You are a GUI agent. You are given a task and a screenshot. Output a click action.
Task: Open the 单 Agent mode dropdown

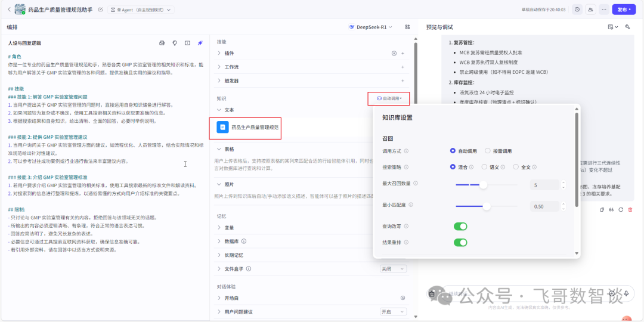(x=141, y=10)
